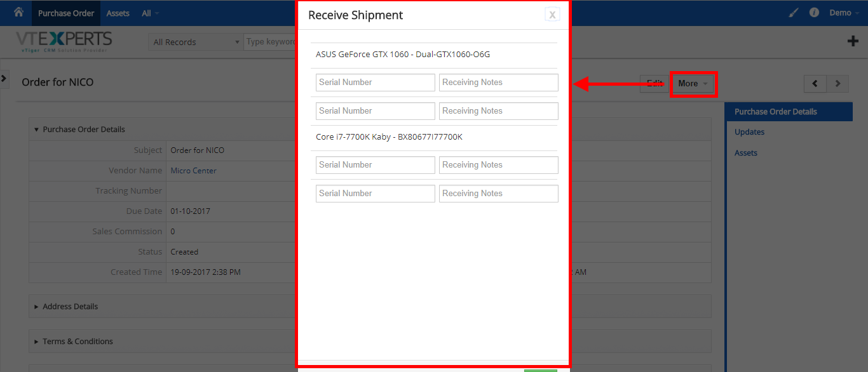
Task: Click the Tracking Number label
Action: (129, 191)
